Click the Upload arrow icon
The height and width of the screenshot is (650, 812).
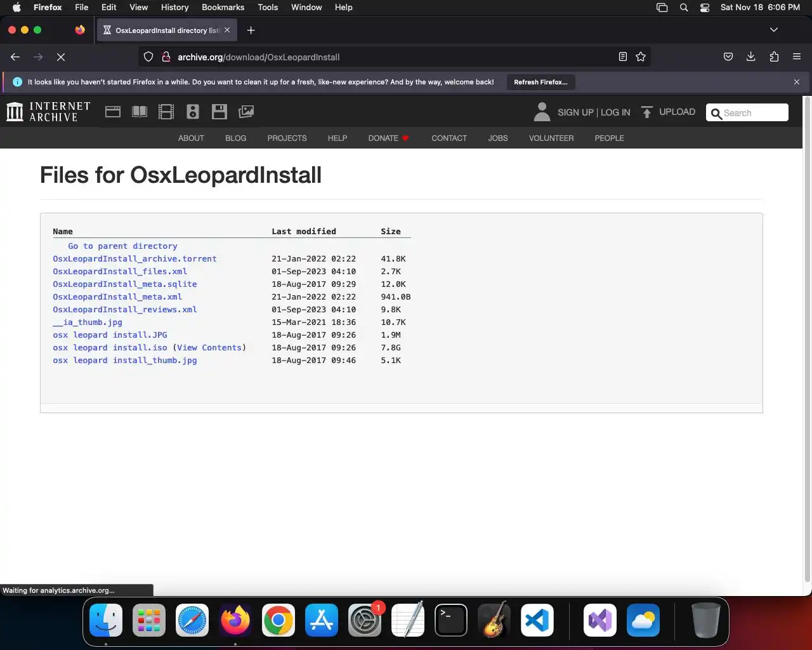646,112
